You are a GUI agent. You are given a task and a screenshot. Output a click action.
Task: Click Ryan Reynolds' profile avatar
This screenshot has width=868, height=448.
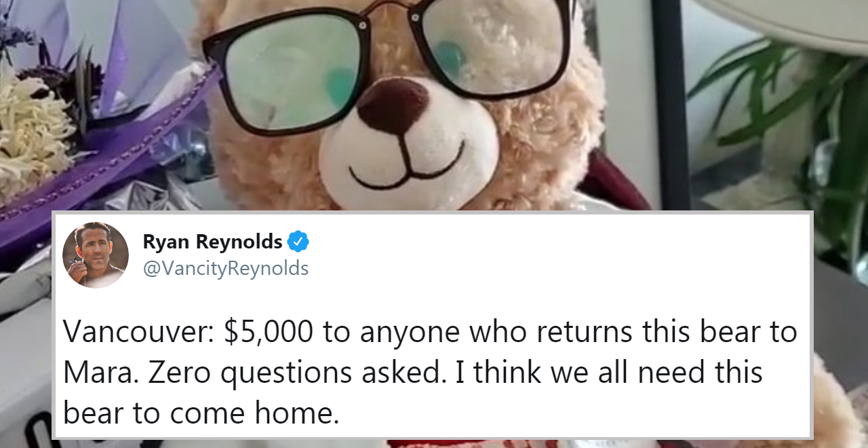(x=96, y=255)
